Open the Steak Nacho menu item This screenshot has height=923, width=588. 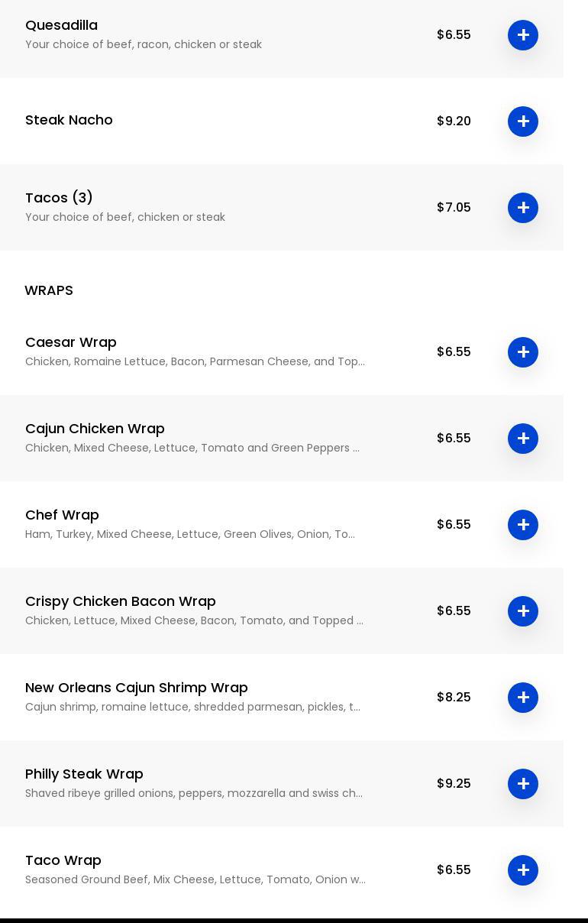[x=69, y=120]
